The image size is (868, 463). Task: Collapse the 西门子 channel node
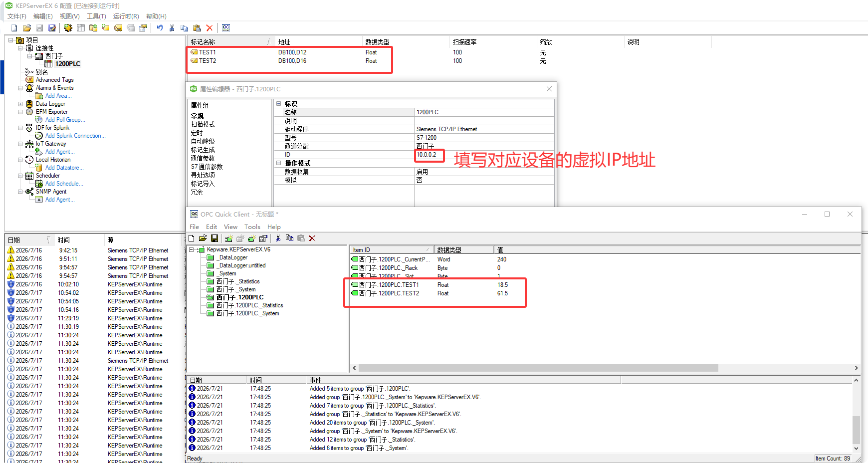(30, 56)
